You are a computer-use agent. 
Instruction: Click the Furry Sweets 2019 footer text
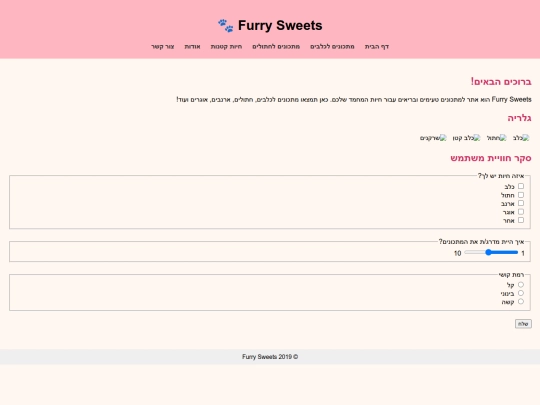coord(270,357)
